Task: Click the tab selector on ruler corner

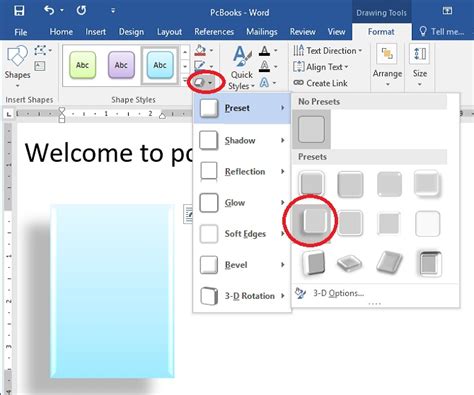Action: 9,114
